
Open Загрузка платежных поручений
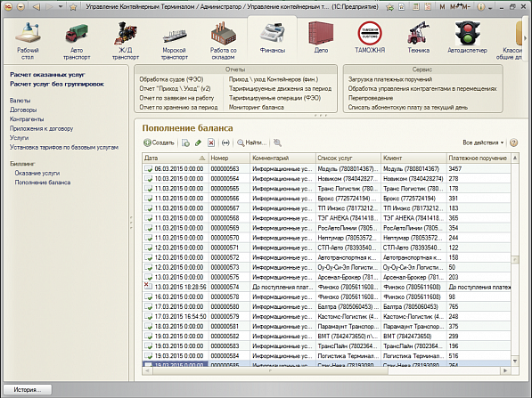[390, 79]
